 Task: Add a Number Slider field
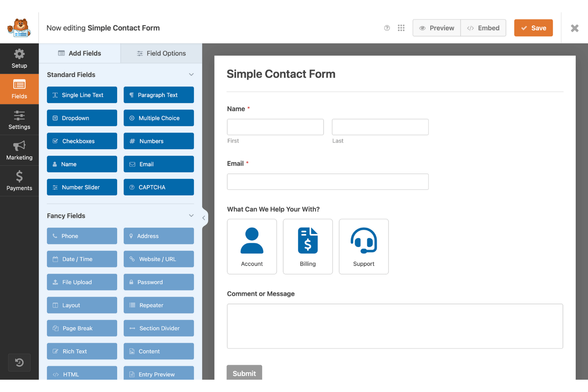(x=81, y=187)
